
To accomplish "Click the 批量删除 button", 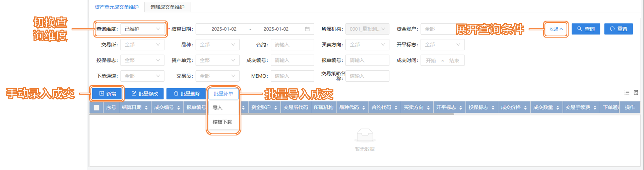I will [x=186, y=94].
